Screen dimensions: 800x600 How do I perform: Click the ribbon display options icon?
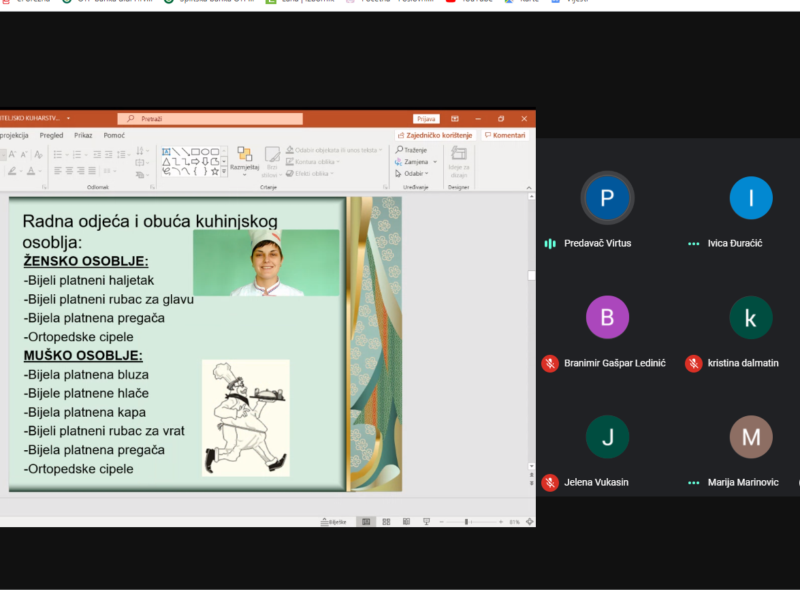[x=455, y=119]
